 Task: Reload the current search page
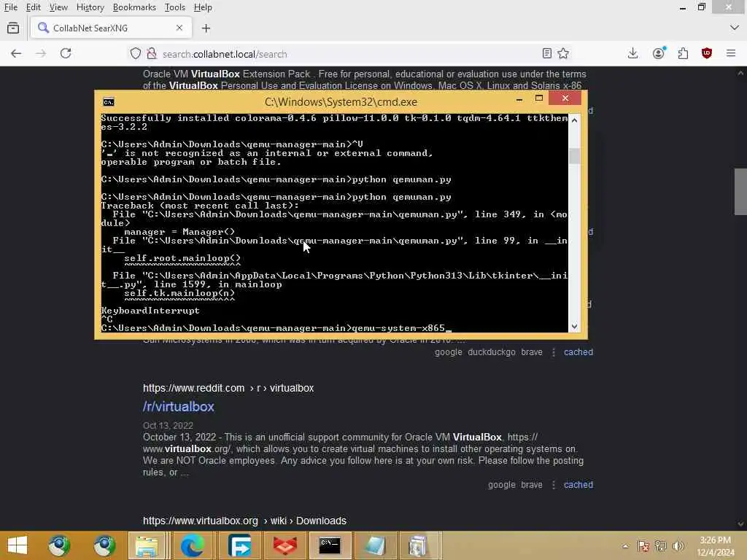(x=66, y=53)
